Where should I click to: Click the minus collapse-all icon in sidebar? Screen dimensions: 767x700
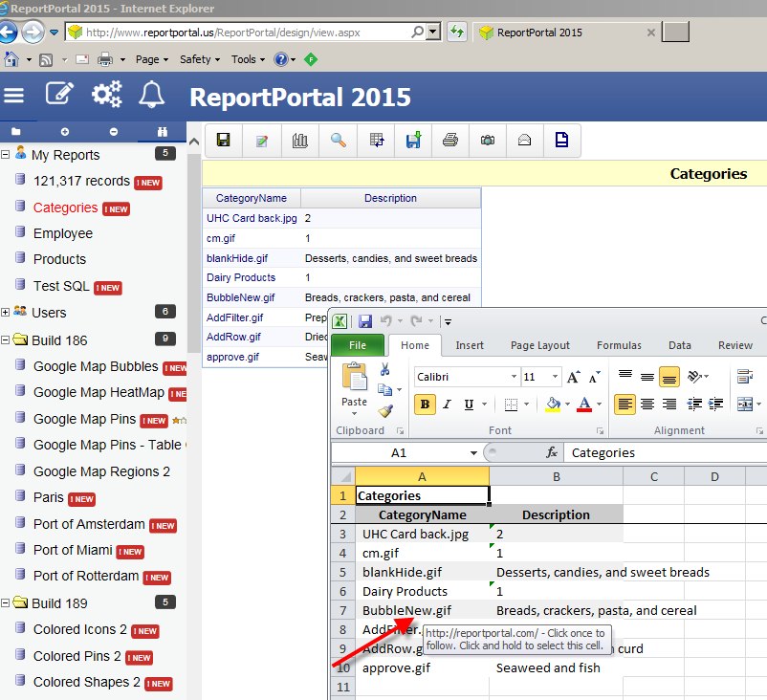pyautogui.click(x=114, y=132)
